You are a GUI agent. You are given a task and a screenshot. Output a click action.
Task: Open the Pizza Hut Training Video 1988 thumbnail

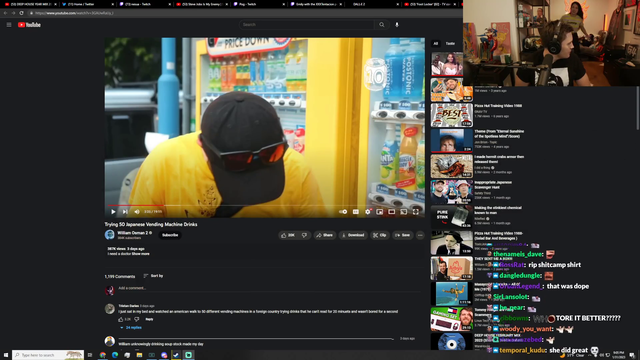coord(451,115)
